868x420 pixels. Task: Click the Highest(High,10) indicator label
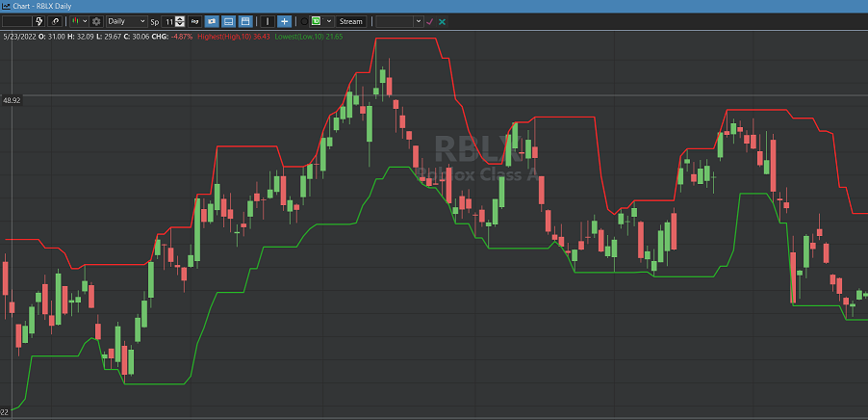234,37
